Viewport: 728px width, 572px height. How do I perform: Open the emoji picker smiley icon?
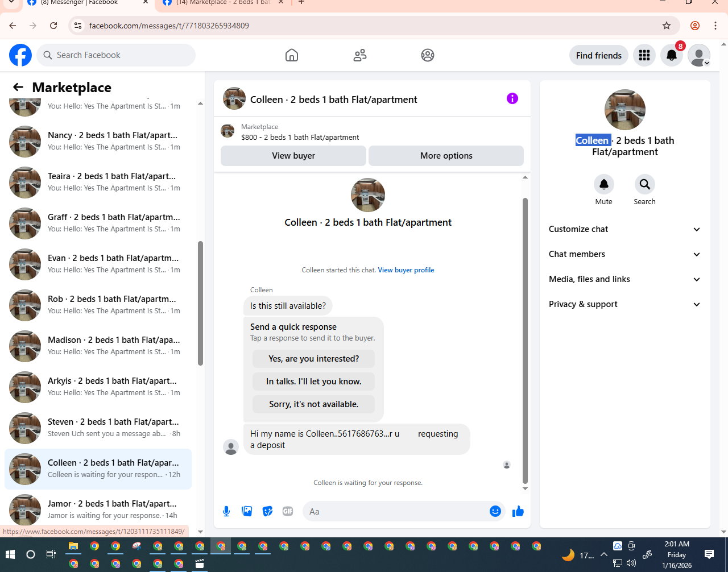(x=495, y=511)
